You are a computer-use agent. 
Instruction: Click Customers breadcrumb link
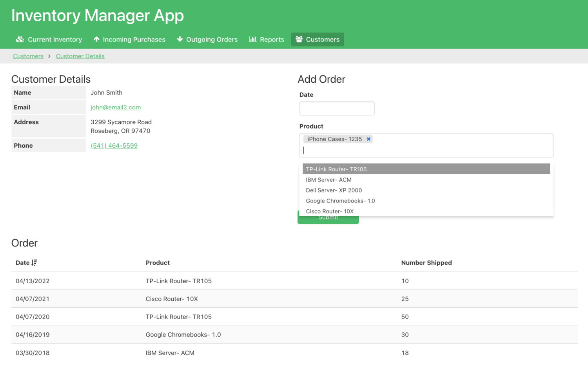[x=28, y=56]
